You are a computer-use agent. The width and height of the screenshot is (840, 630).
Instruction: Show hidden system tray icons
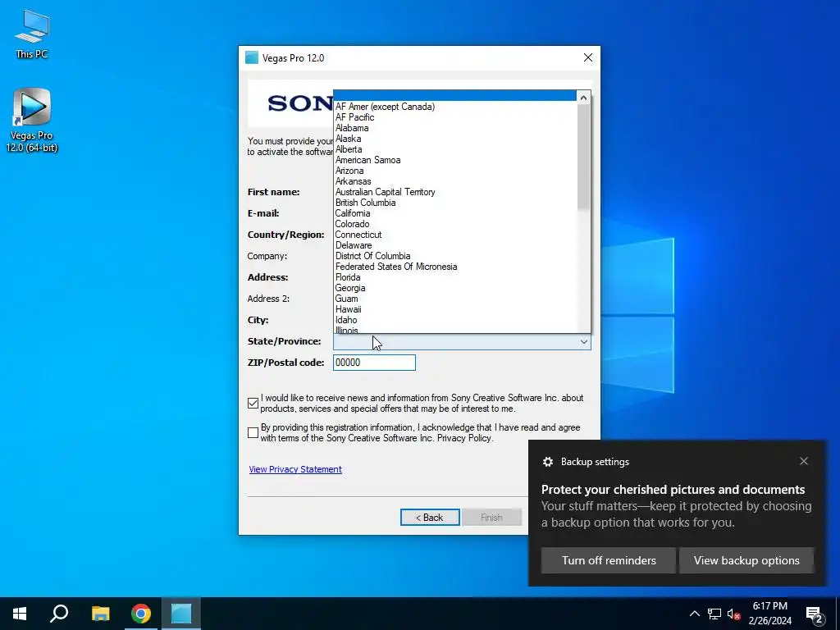point(694,614)
